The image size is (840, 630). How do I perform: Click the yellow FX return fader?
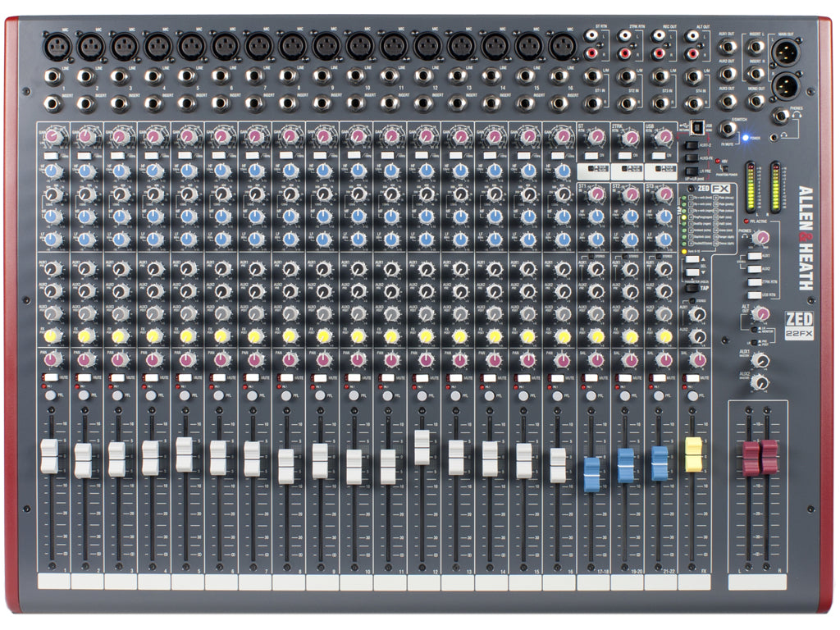693,454
